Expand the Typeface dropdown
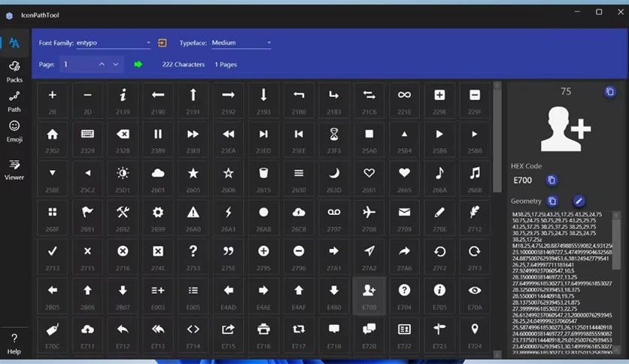This screenshot has height=364, width=629. pos(241,43)
